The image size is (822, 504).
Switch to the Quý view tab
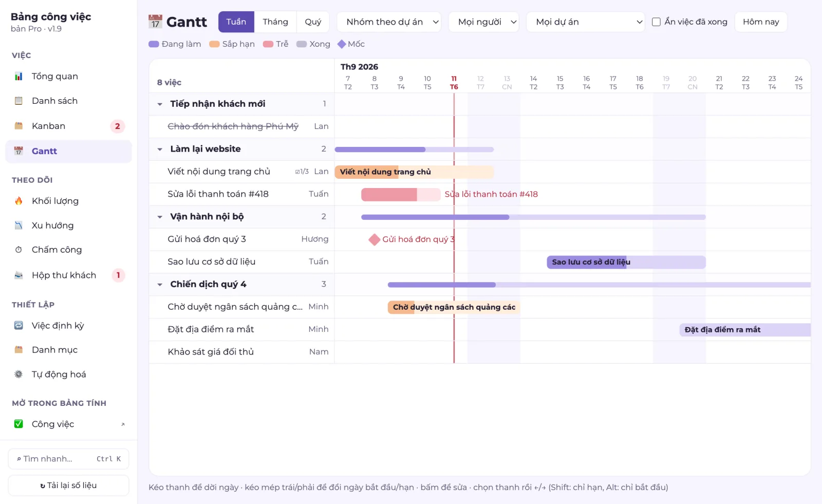313,22
